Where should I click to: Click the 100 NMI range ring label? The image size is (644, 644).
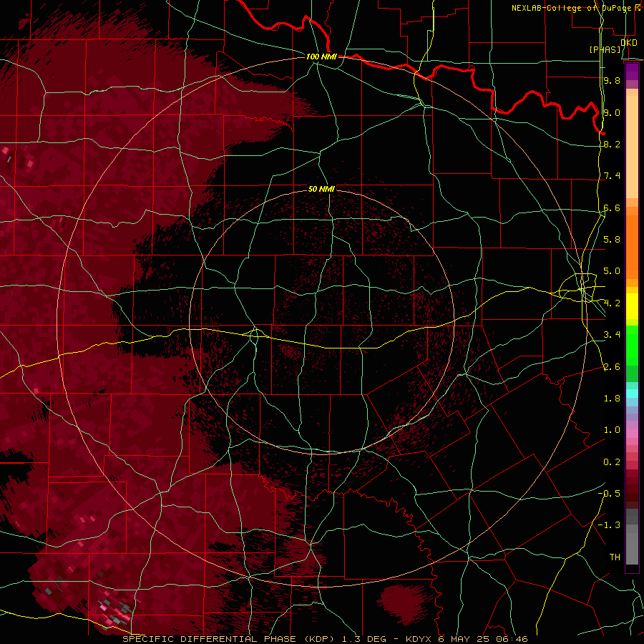coord(321,57)
